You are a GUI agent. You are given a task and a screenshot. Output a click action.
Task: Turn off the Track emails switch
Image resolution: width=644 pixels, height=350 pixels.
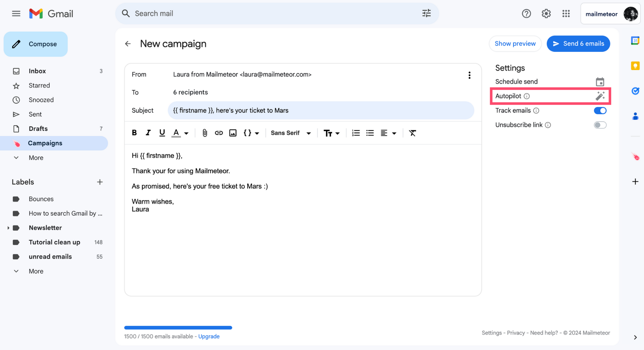(600, 111)
